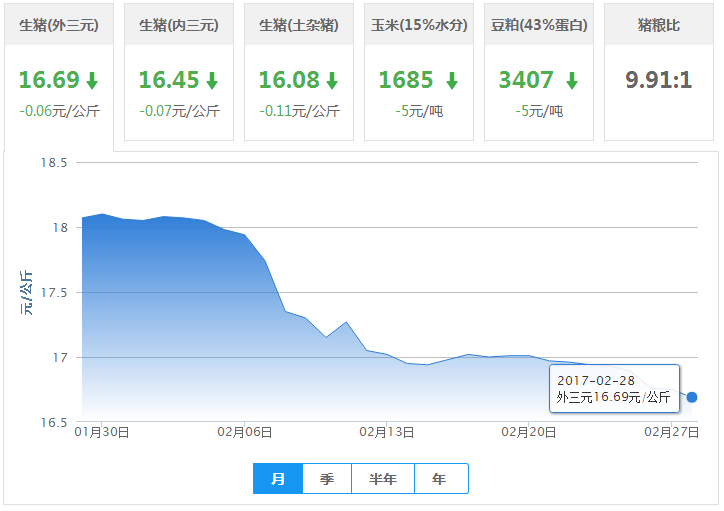
Task: Click the green down arrow beside 16.69
Action: 92,81
